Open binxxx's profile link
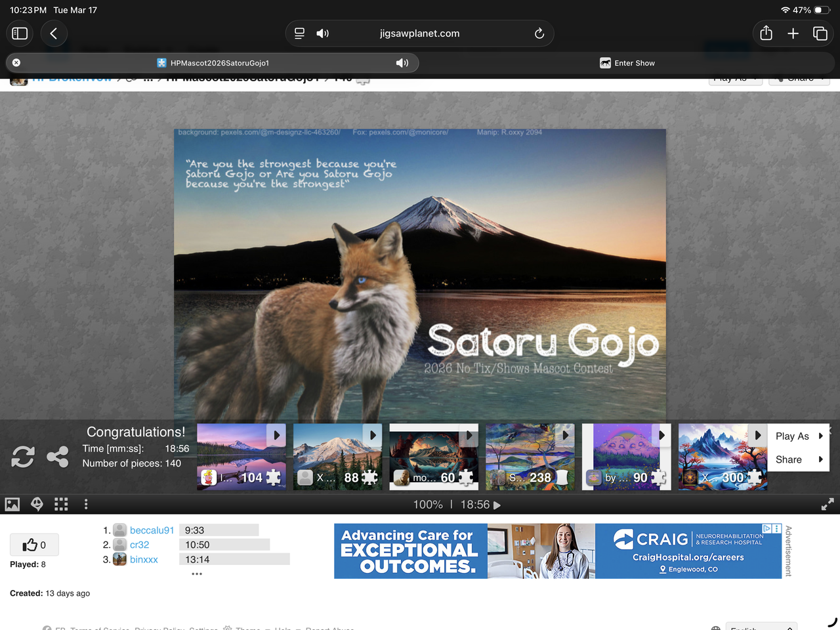Viewport: 840px width, 630px height. (x=144, y=559)
